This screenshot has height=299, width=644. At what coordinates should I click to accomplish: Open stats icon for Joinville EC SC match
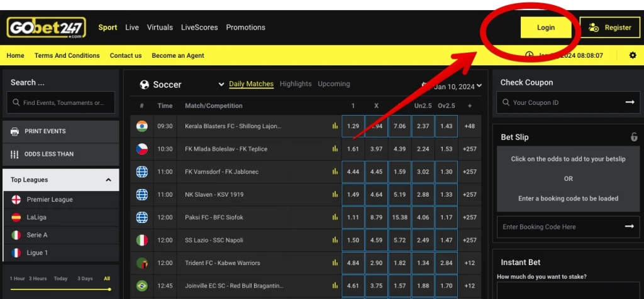[335, 286]
